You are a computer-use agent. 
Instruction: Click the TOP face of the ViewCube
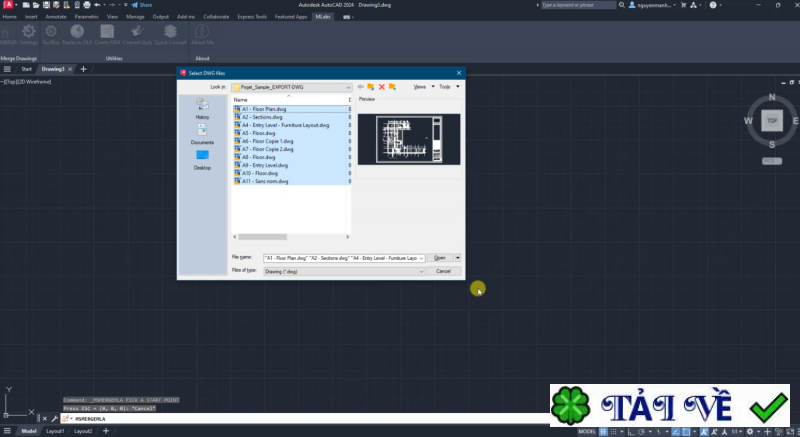771,120
